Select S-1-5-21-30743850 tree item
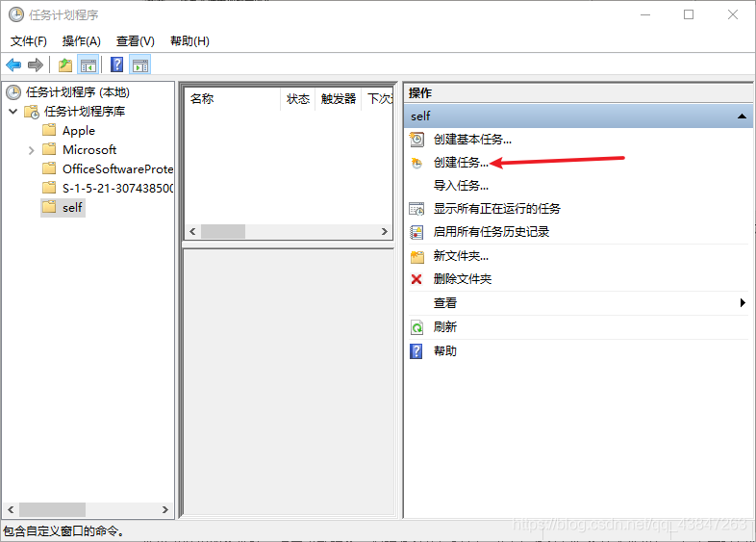Viewport: 756px width, 542px height. (x=117, y=189)
